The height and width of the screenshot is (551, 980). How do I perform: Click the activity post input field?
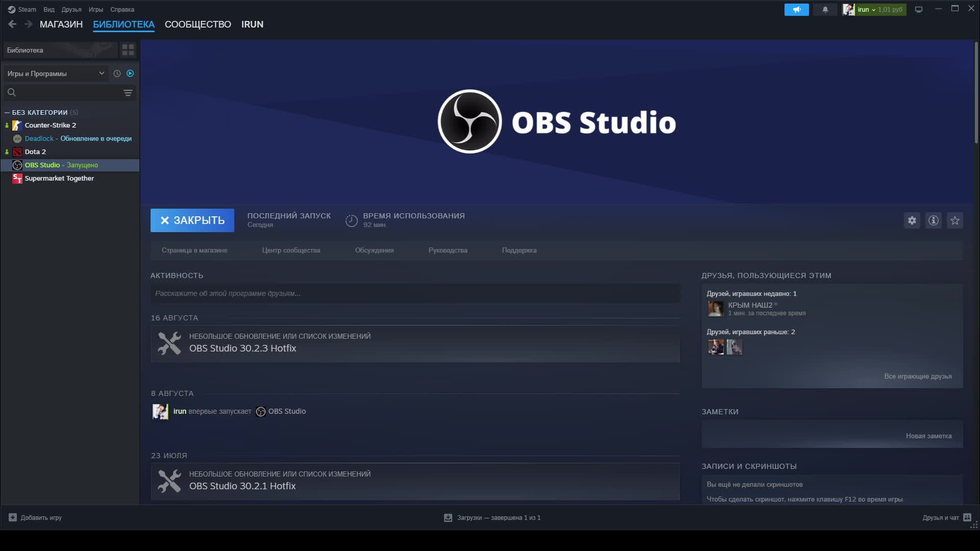415,293
